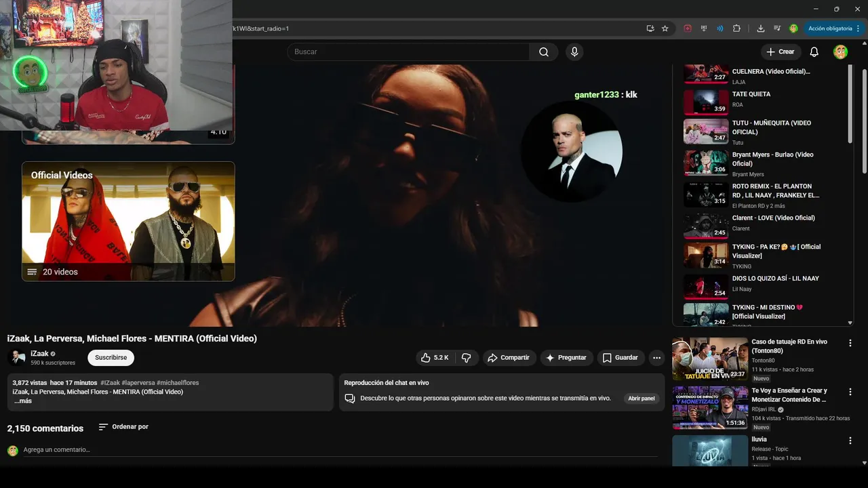
Task: Save video with Guardar button
Action: [620, 358]
